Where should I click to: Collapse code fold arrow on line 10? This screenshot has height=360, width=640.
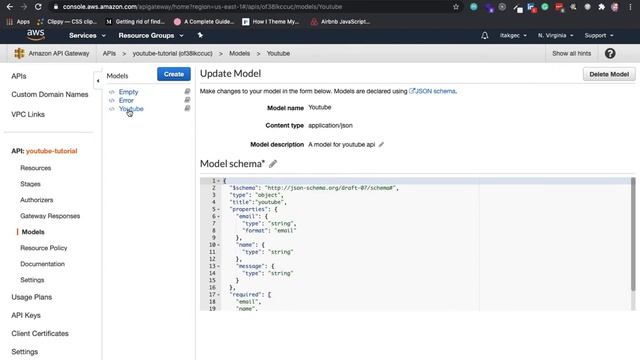[218, 245]
